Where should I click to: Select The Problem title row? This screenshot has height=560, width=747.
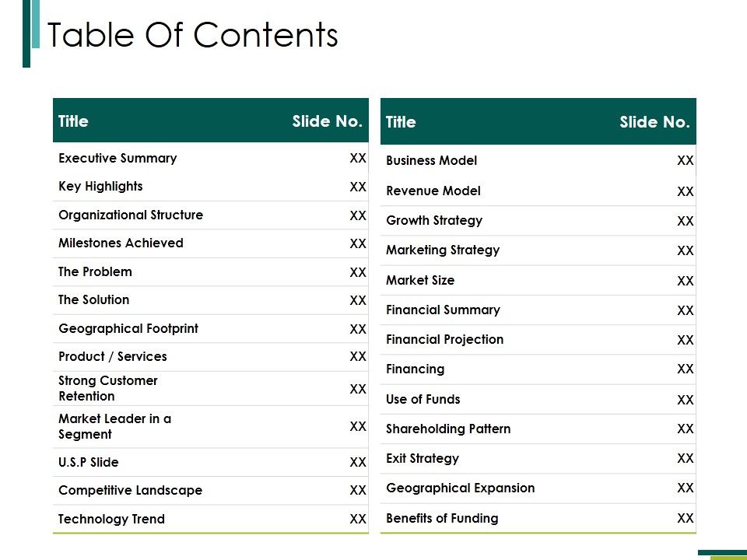(95, 272)
